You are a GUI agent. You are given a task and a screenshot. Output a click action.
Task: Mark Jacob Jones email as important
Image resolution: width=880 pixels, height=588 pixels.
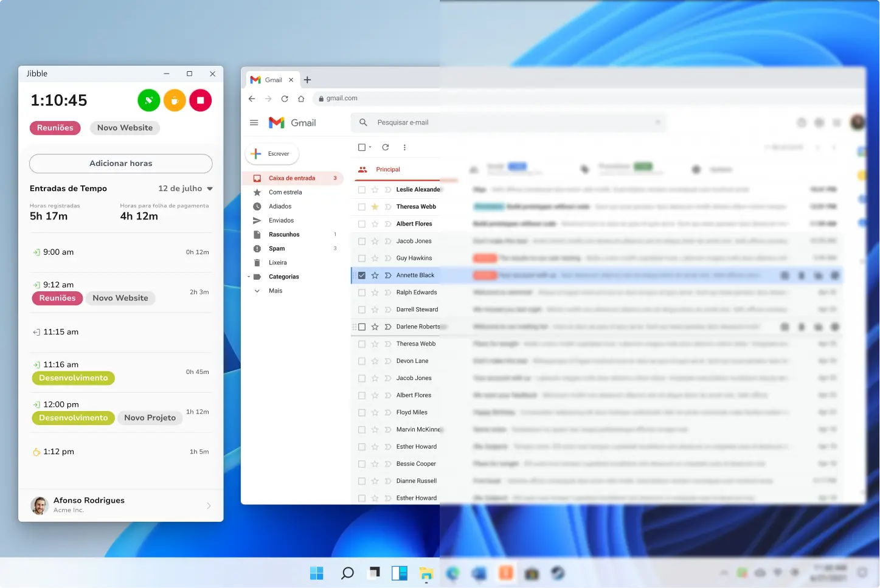point(387,241)
